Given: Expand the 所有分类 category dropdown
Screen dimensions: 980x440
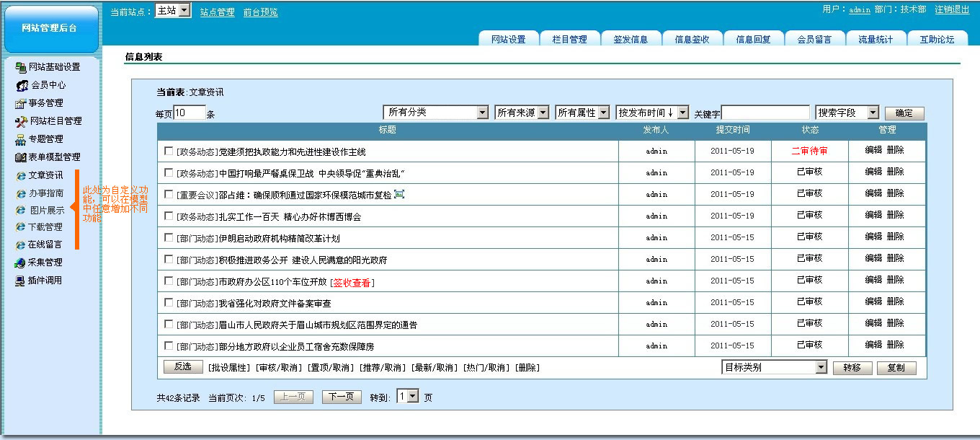Looking at the screenshot, I should click(x=482, y=113).
